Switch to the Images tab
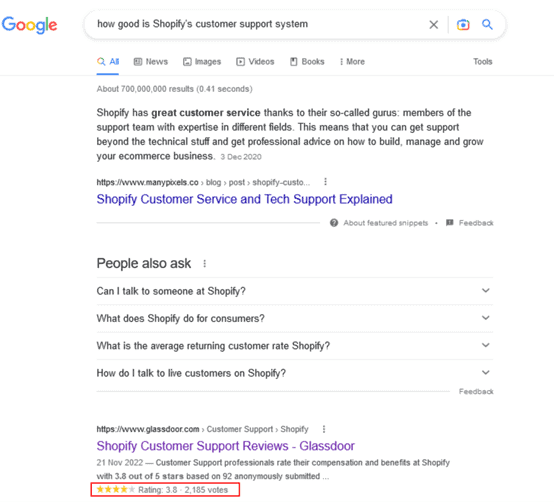The image size is (554, 502). coord(202,62)
